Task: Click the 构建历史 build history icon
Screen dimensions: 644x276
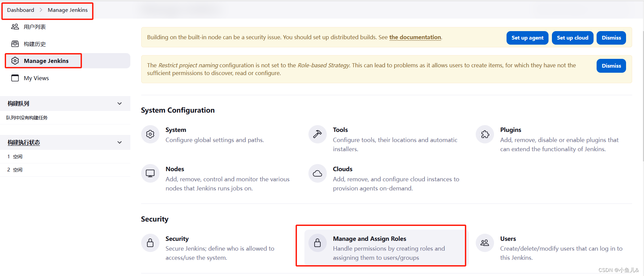Action: [15, 44]
